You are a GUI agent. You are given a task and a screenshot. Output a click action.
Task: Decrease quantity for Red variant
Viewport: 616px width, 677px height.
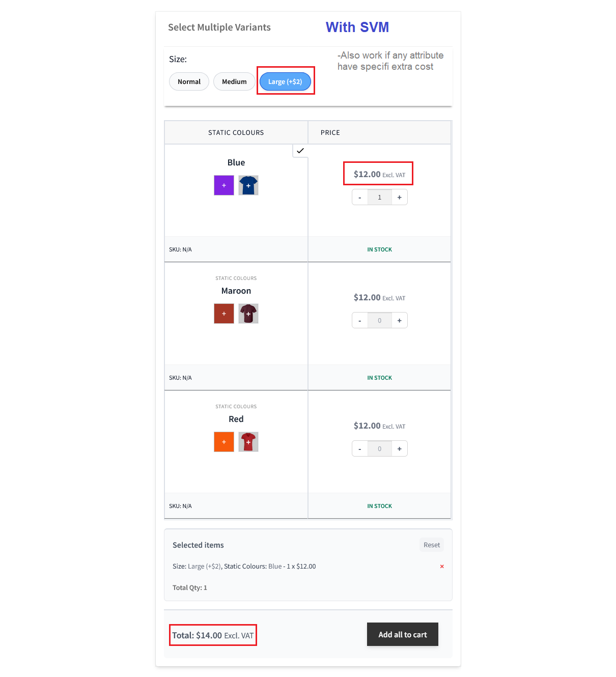360,449
